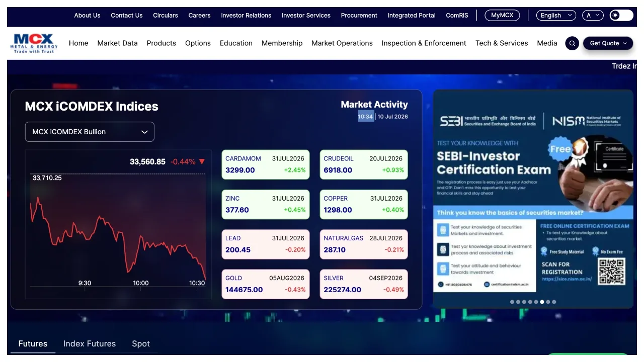The image size is (644, 362).
Task: Select the Futures tab
Action: tap(33, 344)
